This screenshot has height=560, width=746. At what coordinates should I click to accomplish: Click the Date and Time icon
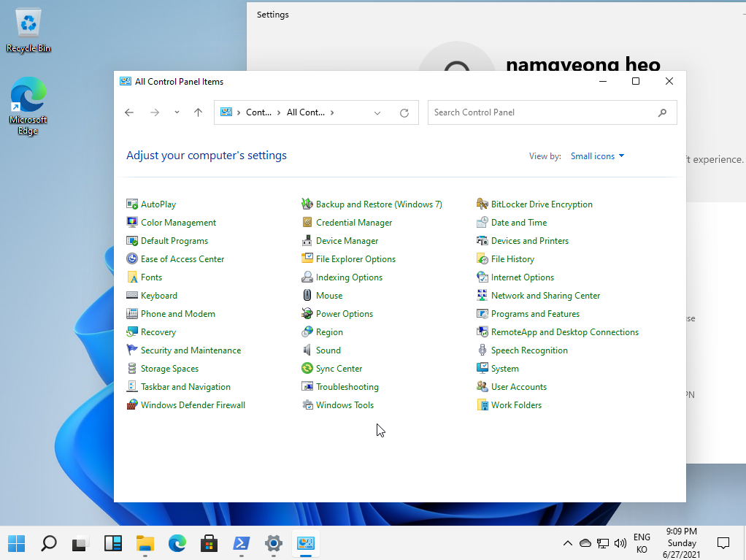pyautogui.click(x=482, y=222)
